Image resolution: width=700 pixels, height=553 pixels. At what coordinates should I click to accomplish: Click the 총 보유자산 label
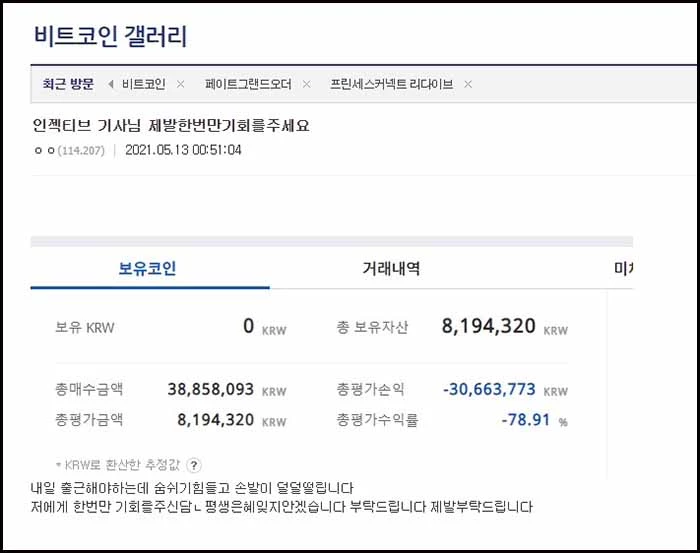click(372, 328)
